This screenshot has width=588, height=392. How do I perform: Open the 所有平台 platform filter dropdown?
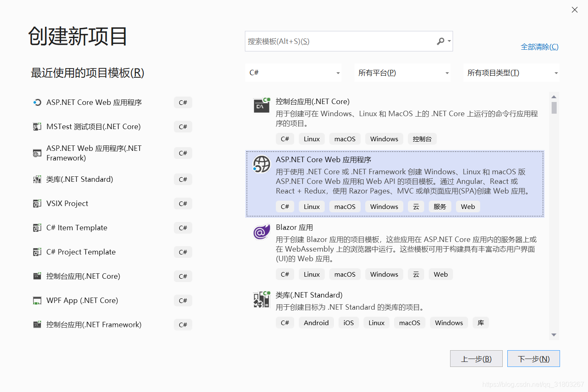point(402,73)
